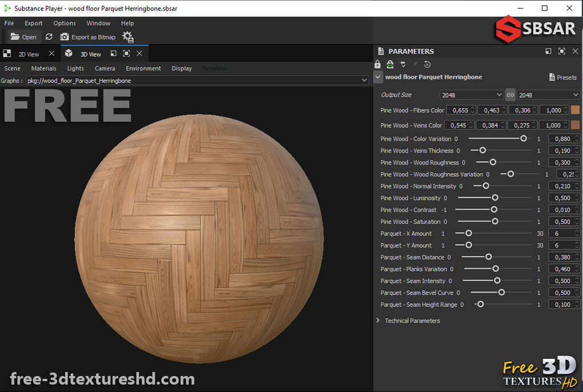Screen dimensions: 583x392
Task: Open the Options menu
Action: tap(64, 23)
